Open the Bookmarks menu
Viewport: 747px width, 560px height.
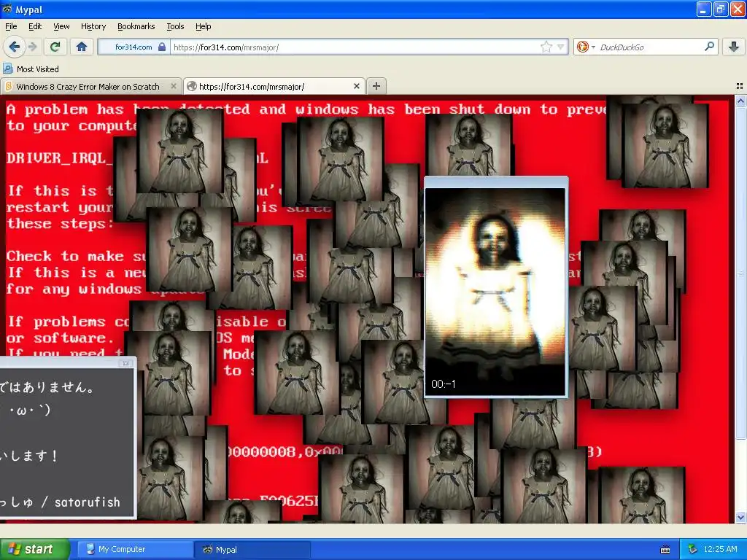(136, 26)
